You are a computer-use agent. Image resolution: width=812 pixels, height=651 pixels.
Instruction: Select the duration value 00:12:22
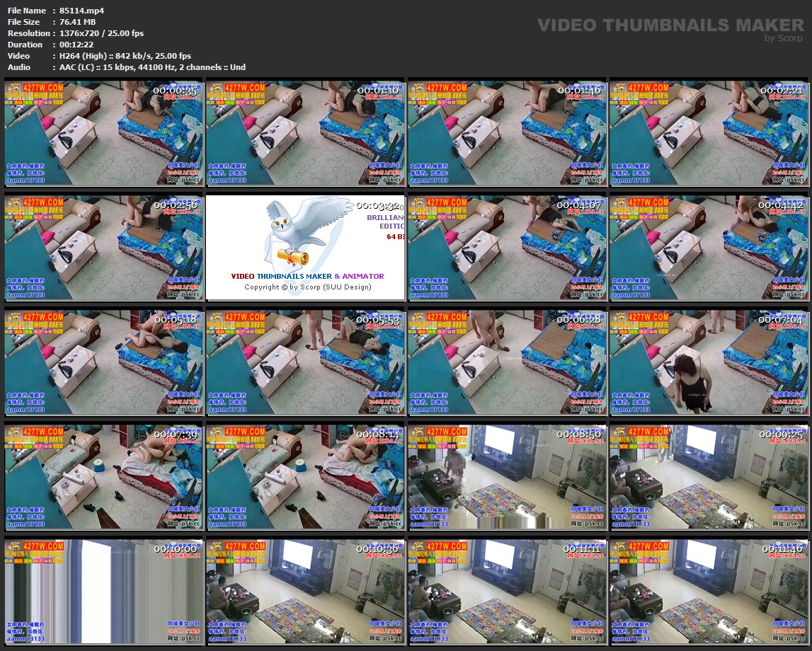click(x=76, y=45)
